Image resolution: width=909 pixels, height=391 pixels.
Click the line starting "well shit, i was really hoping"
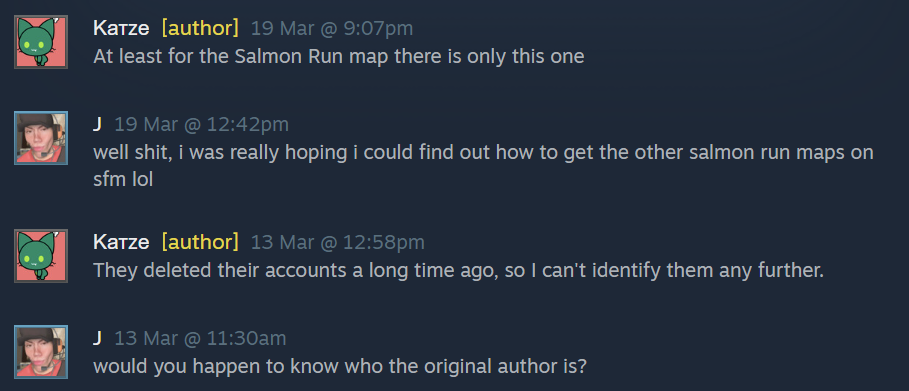point(483,153)
